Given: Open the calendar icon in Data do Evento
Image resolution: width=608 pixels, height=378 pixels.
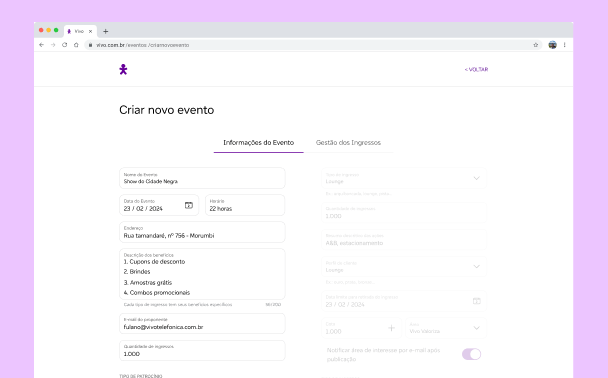Looking at the screenshot, I should coord(189,205).
